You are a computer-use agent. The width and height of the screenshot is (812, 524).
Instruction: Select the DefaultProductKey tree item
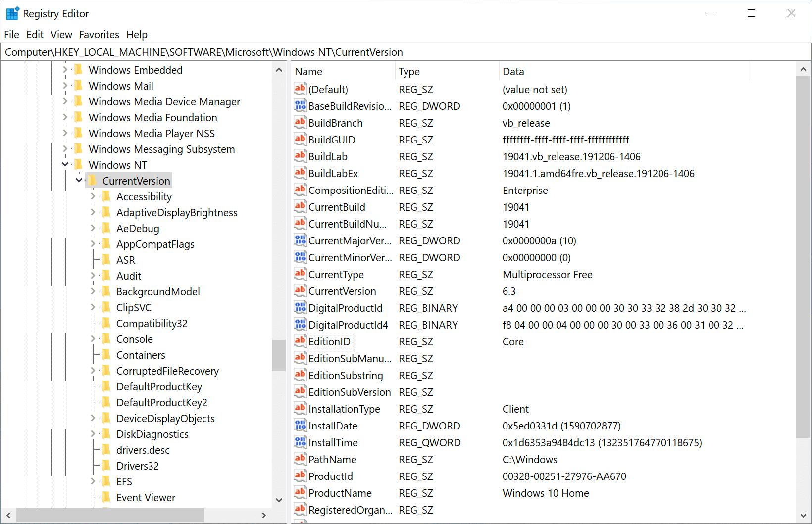(159, 387)
